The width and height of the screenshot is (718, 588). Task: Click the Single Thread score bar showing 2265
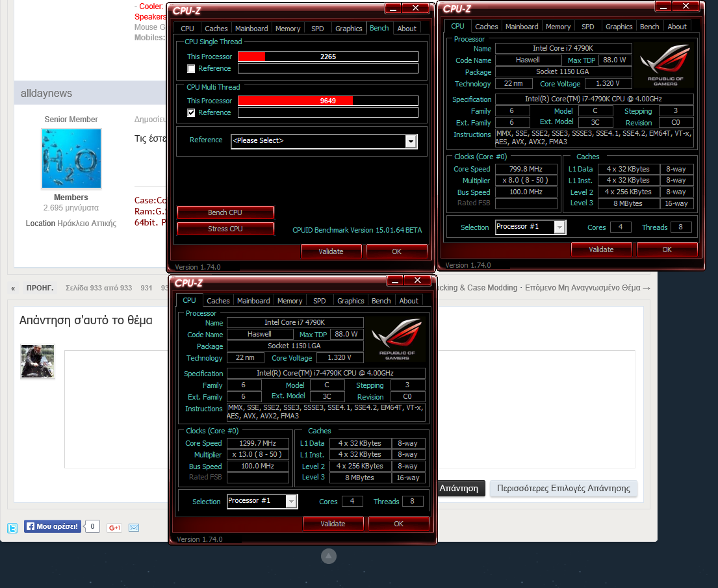tap(328, 57)
